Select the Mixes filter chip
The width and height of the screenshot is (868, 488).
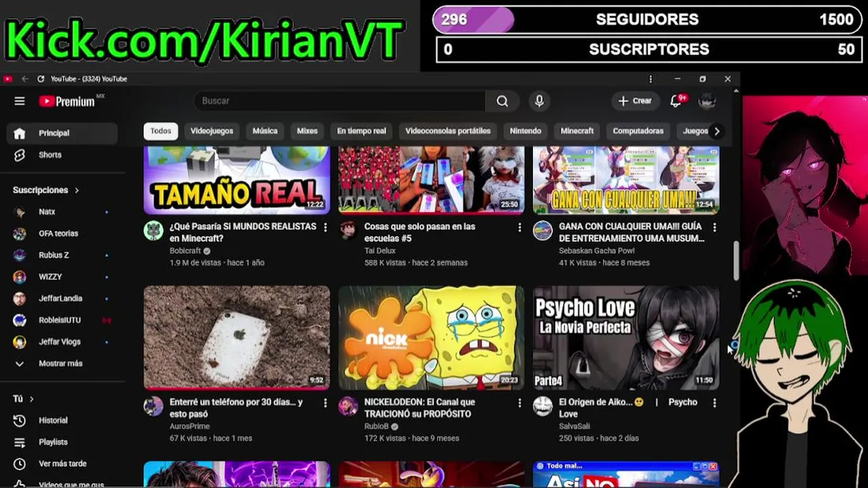pyautogui.click(x=307, y=131)
